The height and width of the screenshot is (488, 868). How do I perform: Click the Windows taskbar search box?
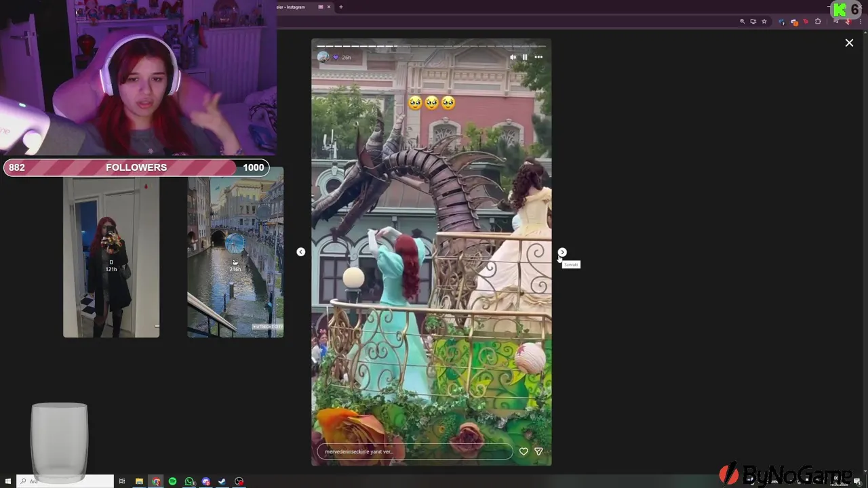pyautogui.click(x=65, y=481)
